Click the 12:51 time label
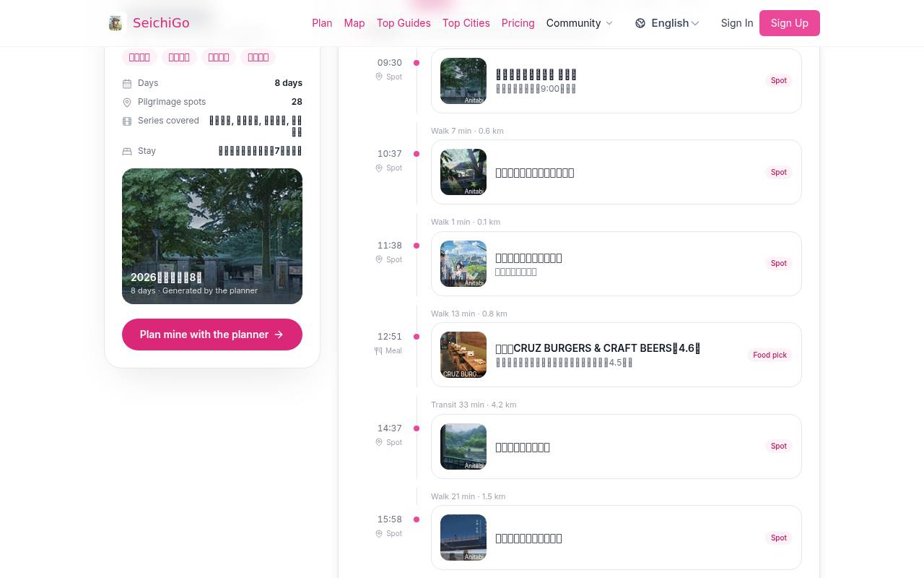This screenshot has width=924, height=578. click(x=390, y=337)
